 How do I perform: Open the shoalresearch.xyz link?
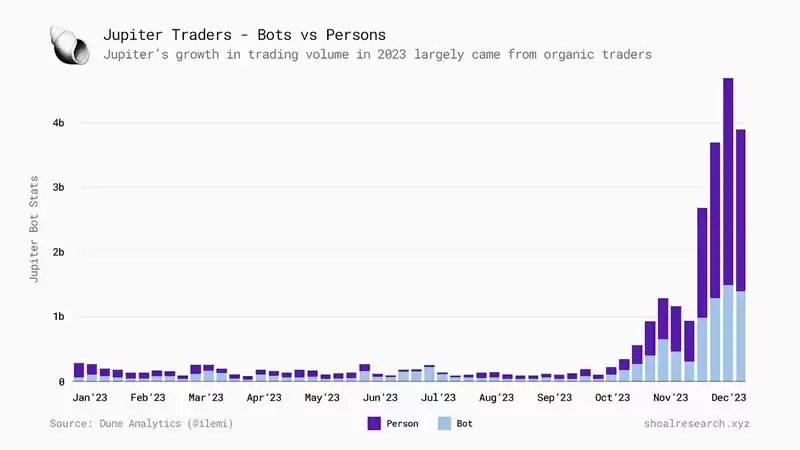[x=696, y=423]
